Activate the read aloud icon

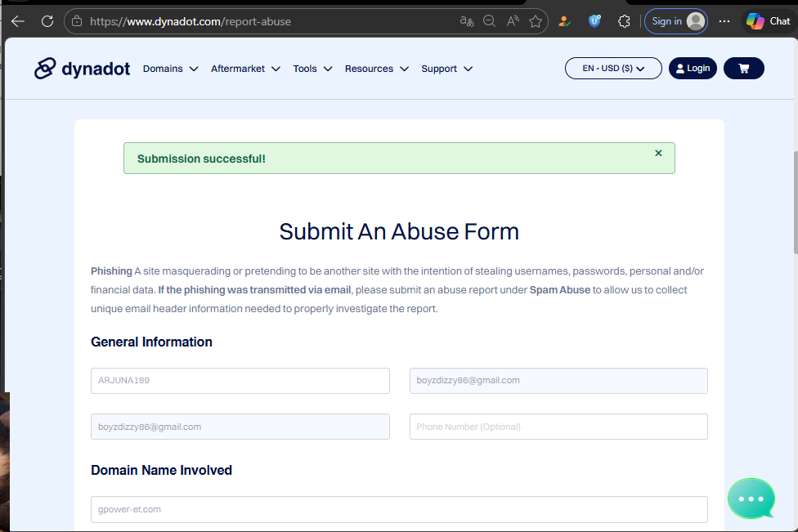[x=513, y=21]
